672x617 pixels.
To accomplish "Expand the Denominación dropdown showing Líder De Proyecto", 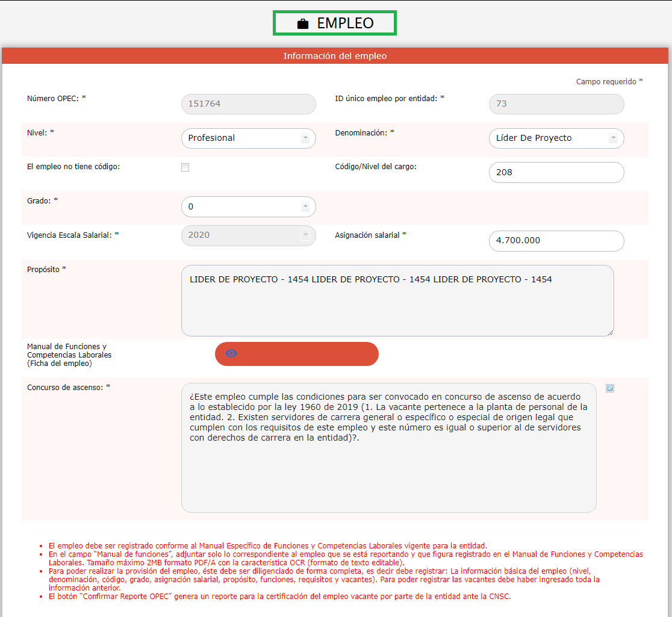I will coord(556,138).
